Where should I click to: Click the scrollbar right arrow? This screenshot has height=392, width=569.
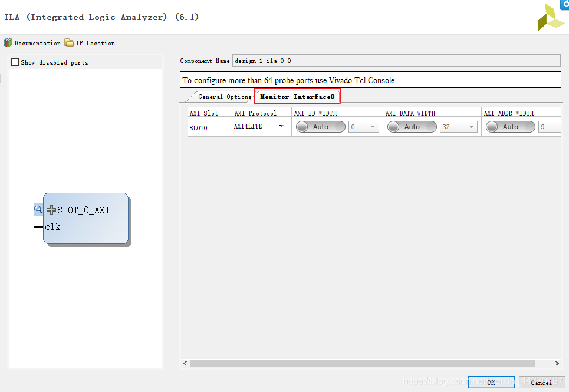[x=557, y=363]
